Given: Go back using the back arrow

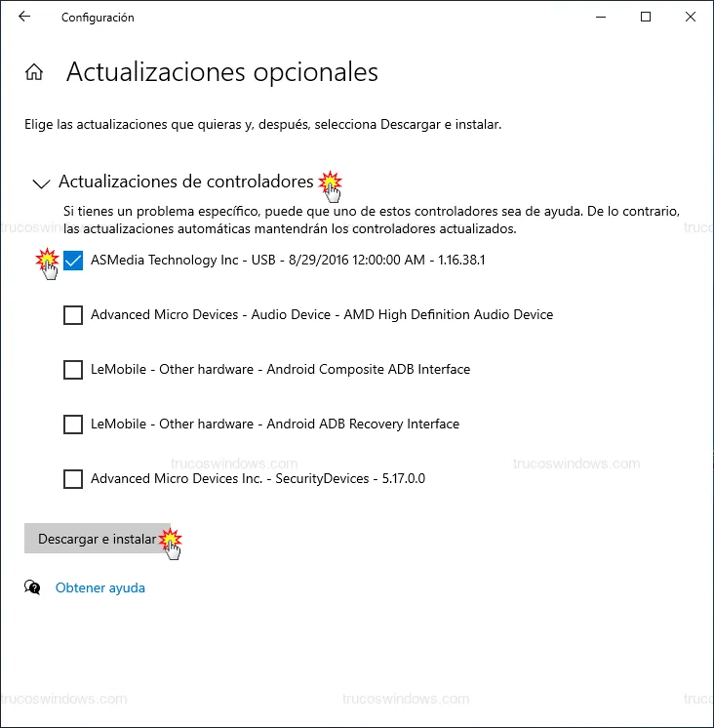Looking at the screenshot, I should click(x=24, y=18).
